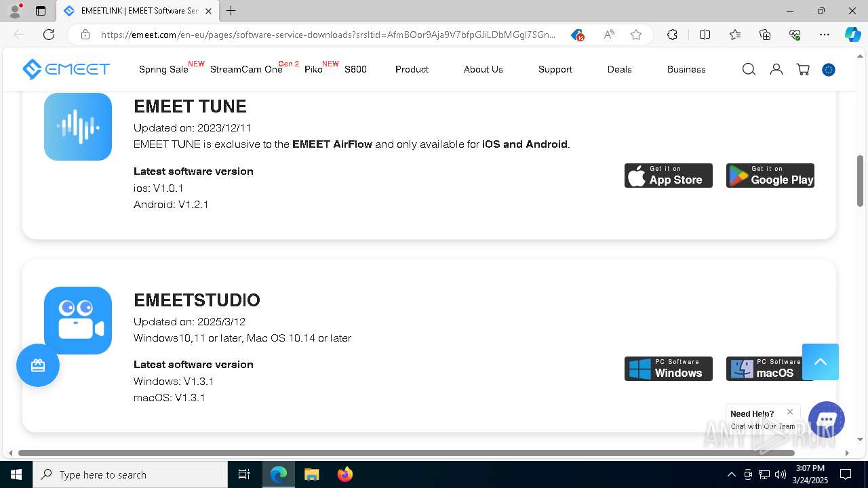868x488 pixels.
Task: Open the Business menu item
Action: (686, 69)
